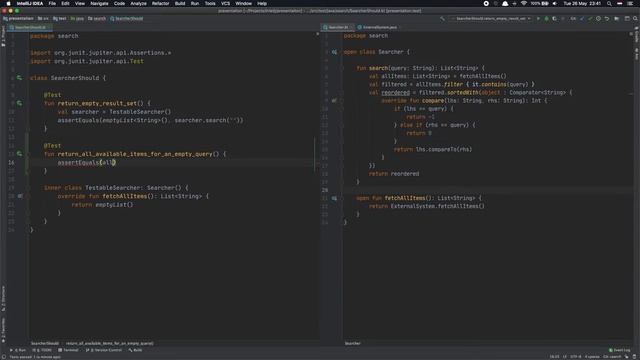Open the Event Log button
The height and width of the screenshot is (360, 640).
point(620,350)
